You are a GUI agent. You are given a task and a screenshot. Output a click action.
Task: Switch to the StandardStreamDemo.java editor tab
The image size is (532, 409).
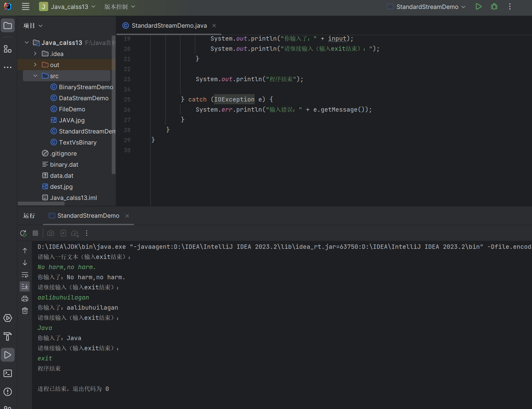pyautogui.click(x=169, y=26)
